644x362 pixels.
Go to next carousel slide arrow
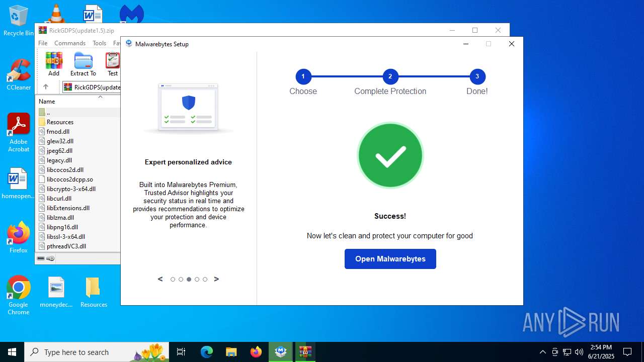216,279
